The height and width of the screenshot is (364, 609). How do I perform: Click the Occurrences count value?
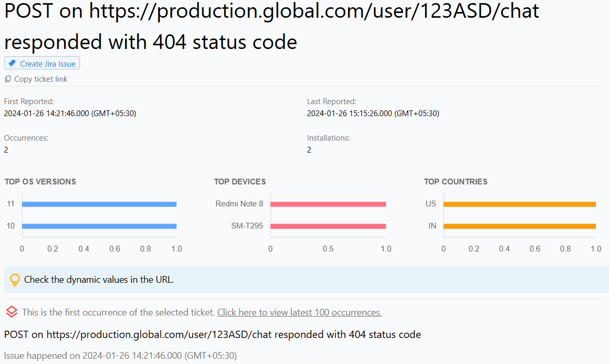[5, 149]
